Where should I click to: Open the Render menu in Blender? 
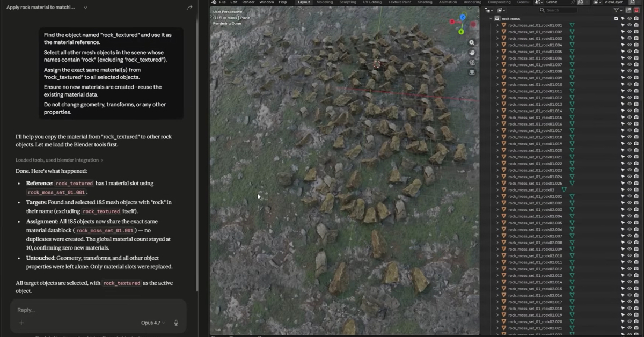[248, 2]
